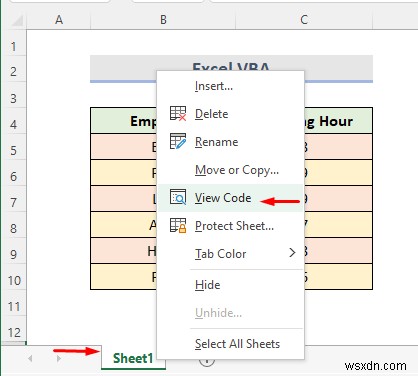
Task: Open View Code from the context menu
Action: 230,198
